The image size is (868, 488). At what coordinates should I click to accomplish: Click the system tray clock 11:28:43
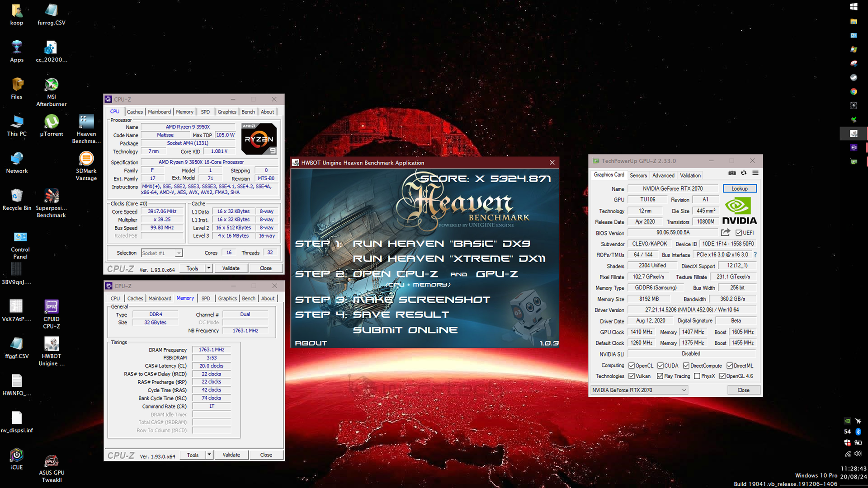854,469
